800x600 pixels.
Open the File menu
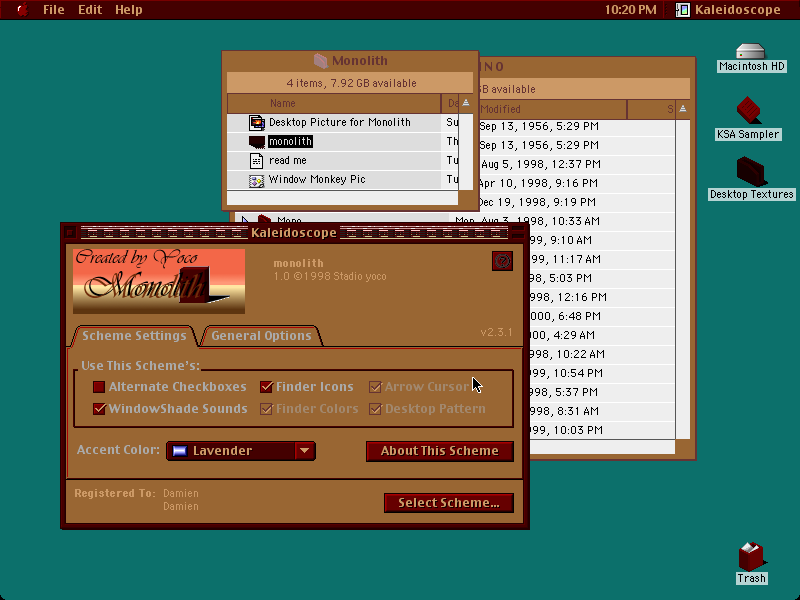54,10
